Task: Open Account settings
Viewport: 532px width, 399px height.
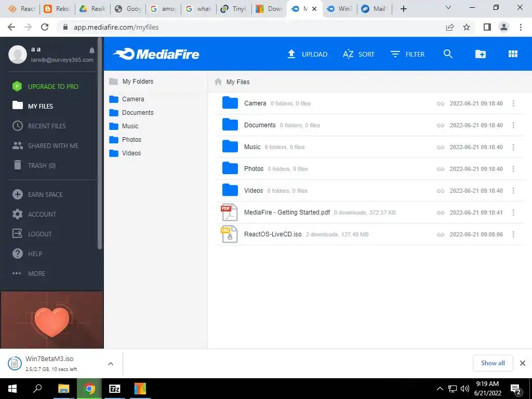Action: tap(34, 214)
